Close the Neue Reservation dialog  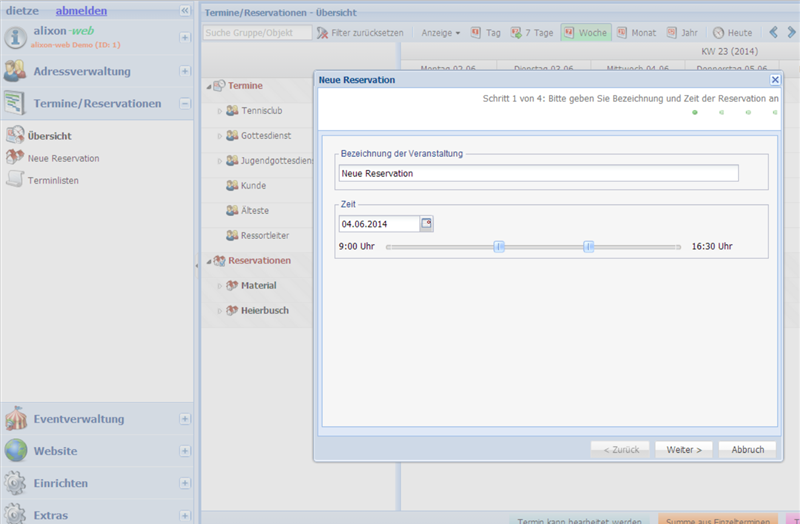(x=775, y=80)
